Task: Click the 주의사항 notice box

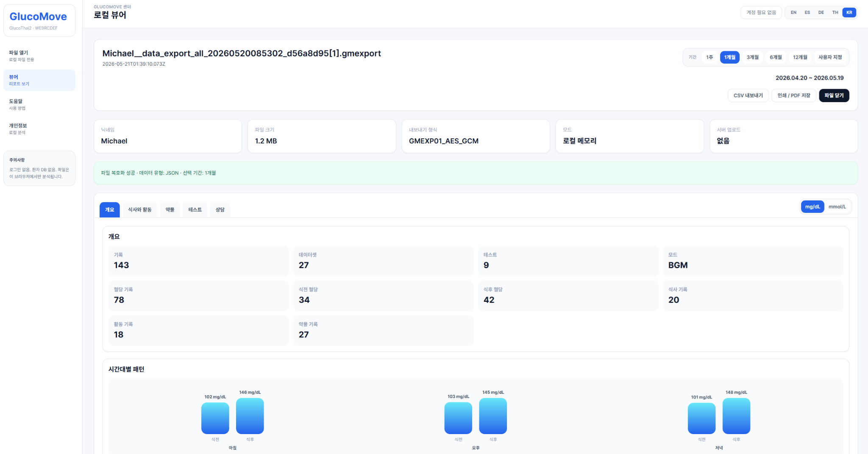Action: (39, 168)
